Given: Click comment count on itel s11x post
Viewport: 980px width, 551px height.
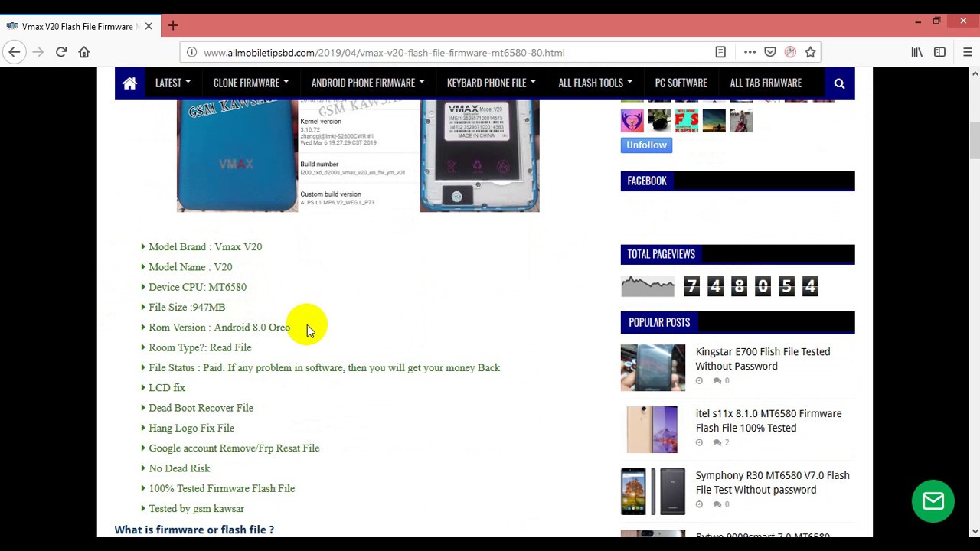Looking at the screenshot, I should [x=721, y=442].
